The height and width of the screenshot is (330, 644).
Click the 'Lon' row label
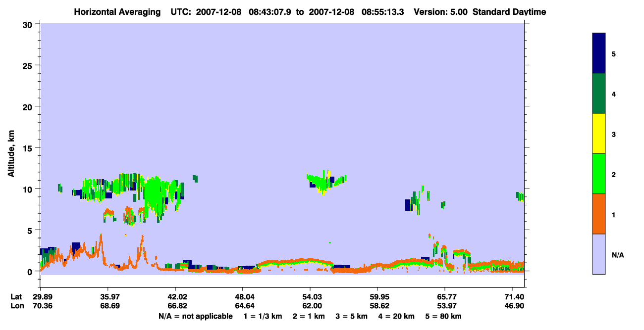coord(17,306)
